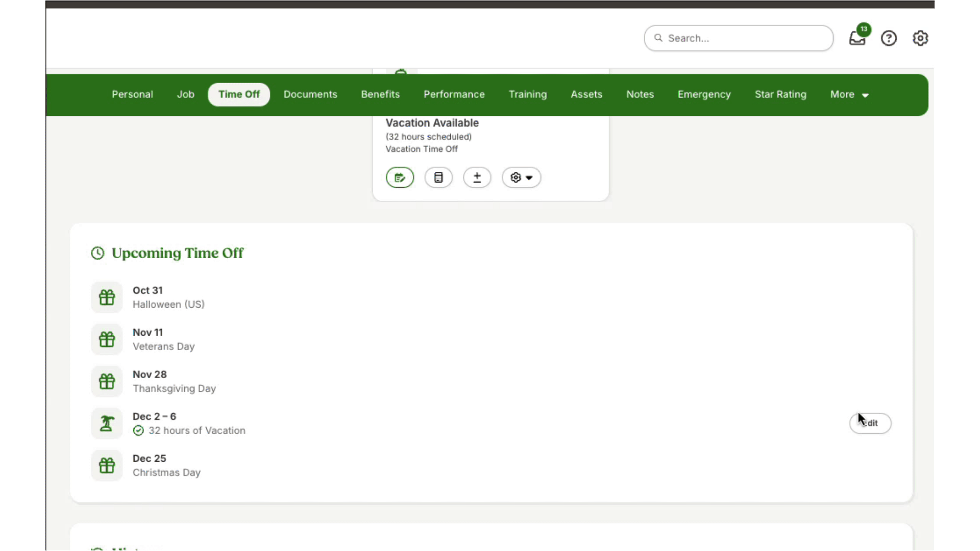Viewport: 980px width, 551px height.
Task: Click the Christmas Day label
Action: 167,473
